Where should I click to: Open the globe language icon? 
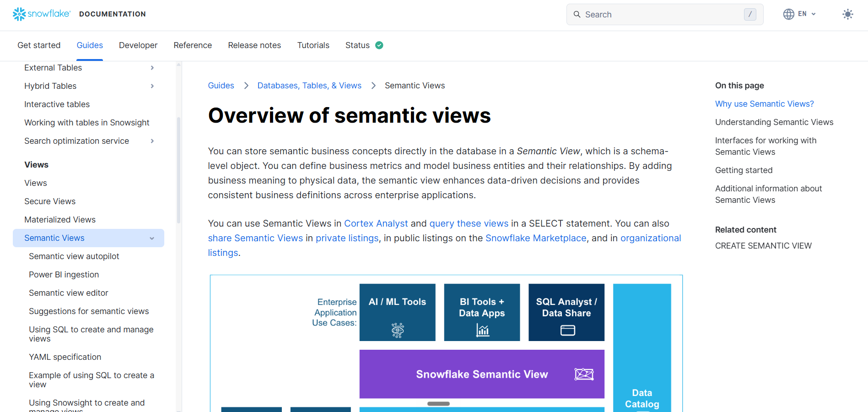tap(789, 14)
